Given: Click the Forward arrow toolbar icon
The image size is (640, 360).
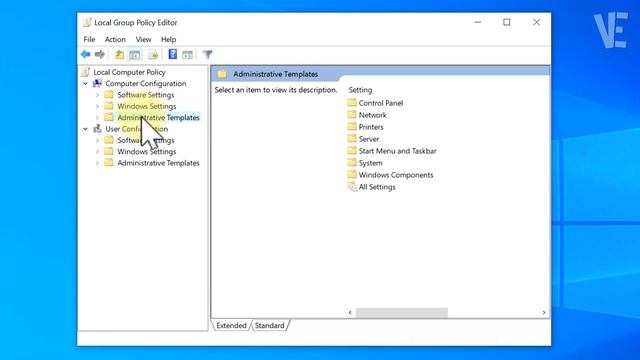Looking at the screenshot, I should (100, 54).
